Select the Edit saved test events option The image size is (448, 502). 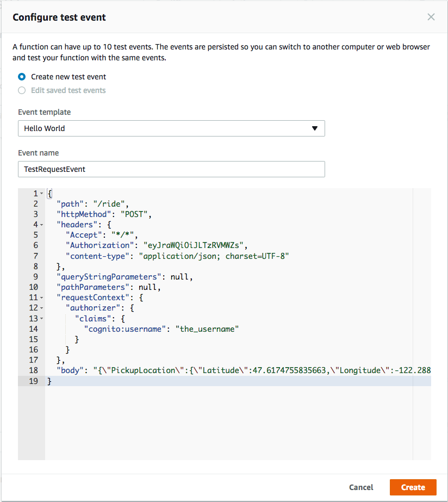21,90
